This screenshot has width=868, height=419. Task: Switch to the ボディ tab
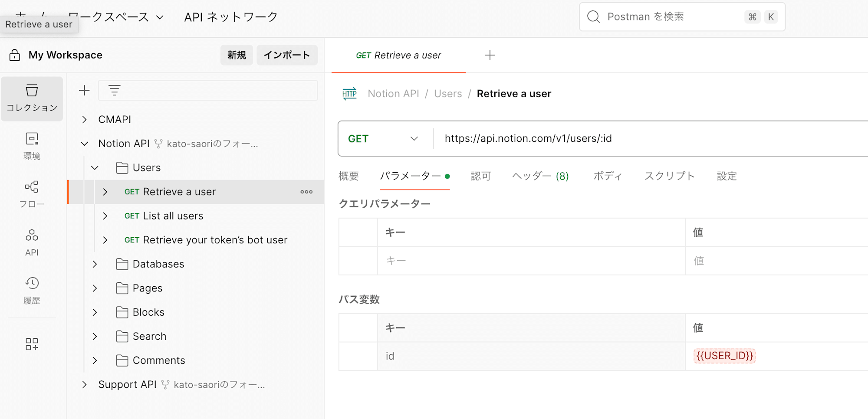608,176
